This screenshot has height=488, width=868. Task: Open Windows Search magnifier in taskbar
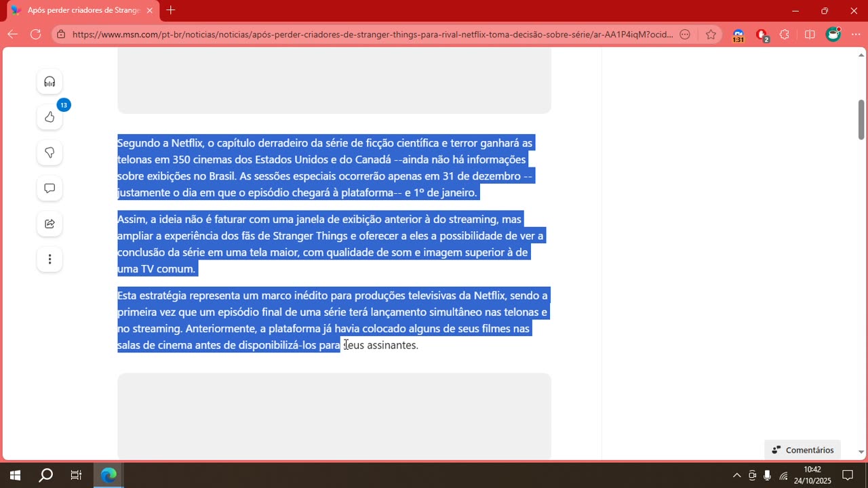[45, 475]
